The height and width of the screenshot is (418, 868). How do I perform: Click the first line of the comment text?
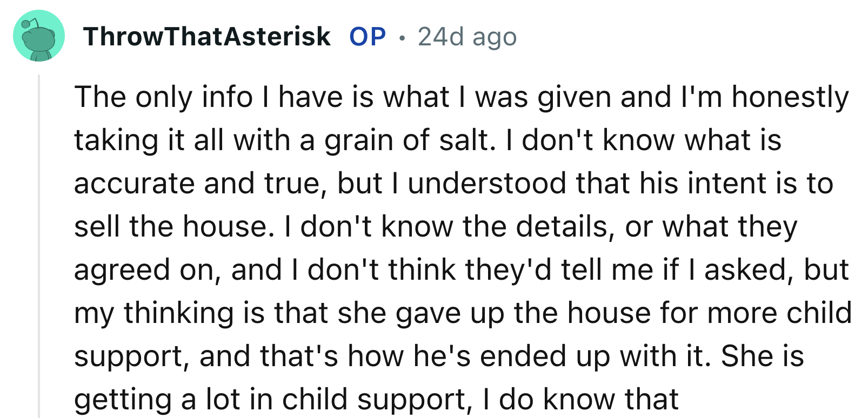click(x=459, y=97)
